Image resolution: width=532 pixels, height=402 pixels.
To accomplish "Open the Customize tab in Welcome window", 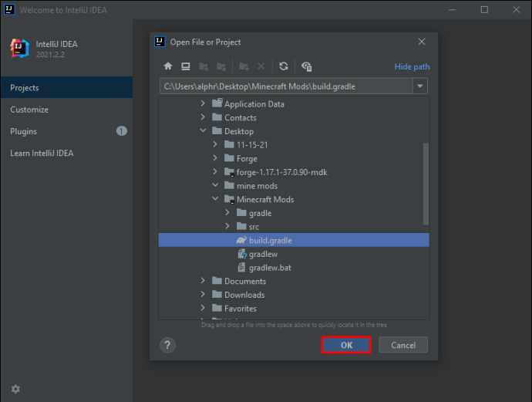I will point(66,110).
